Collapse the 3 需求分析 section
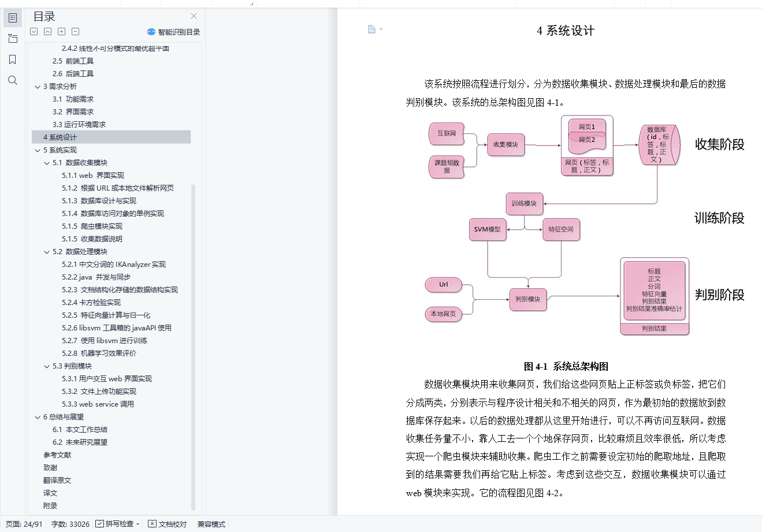Screen dimensions: 762x532 [38, 87]
